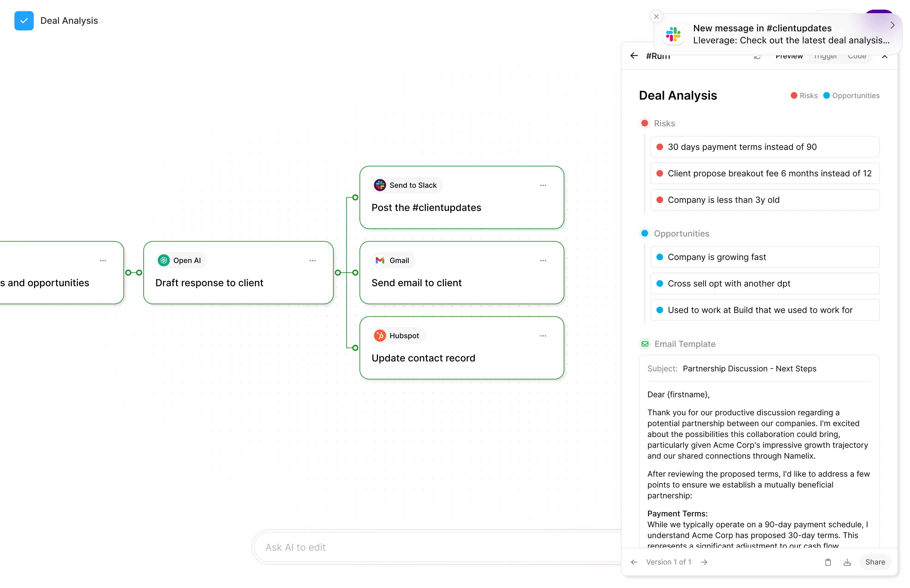Click the blue Deal Analysis checkmark icon

[x=24, y=21]
